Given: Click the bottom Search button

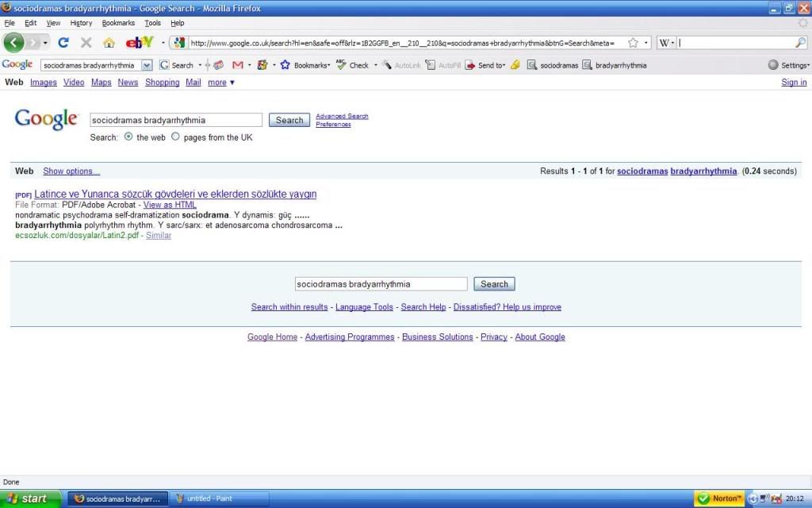Looking at the screenshot, I should point(494,284).
